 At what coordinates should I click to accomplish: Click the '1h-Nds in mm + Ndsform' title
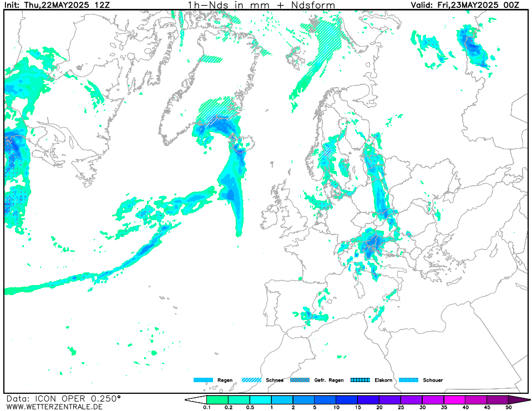(x=262, y=5)
